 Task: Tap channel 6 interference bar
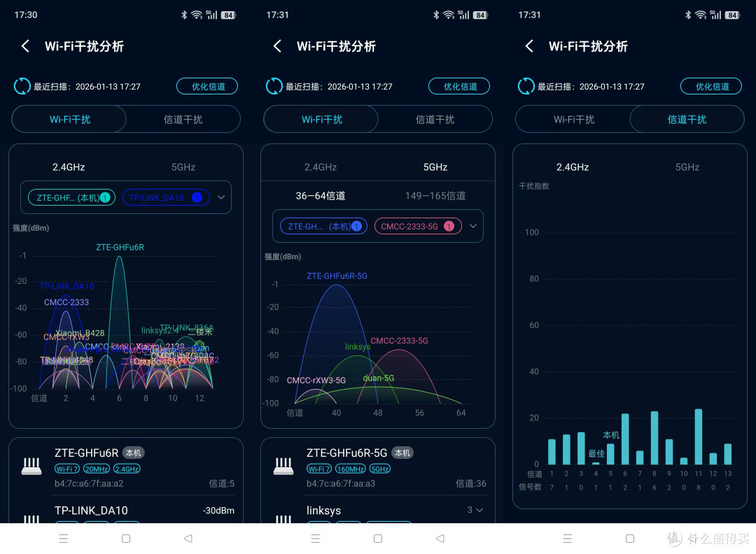(625, 439)
